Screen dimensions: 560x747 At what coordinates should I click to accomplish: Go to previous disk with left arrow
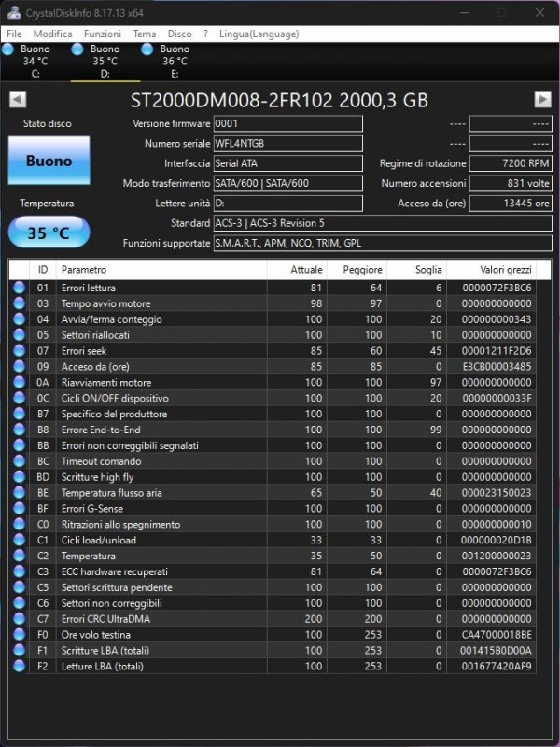click(17, 100)
